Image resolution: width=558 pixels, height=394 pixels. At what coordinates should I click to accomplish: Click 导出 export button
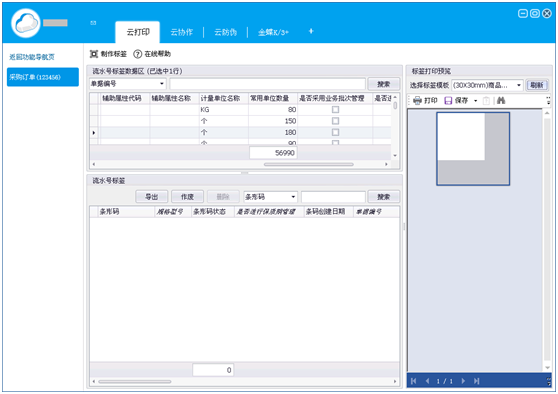point(152,197)
